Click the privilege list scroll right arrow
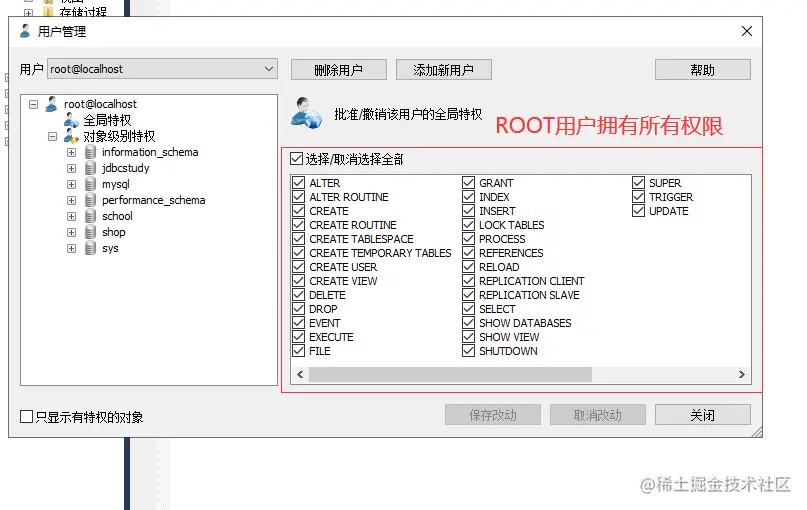This screenshot has width=807, height=510. point(742,374)
